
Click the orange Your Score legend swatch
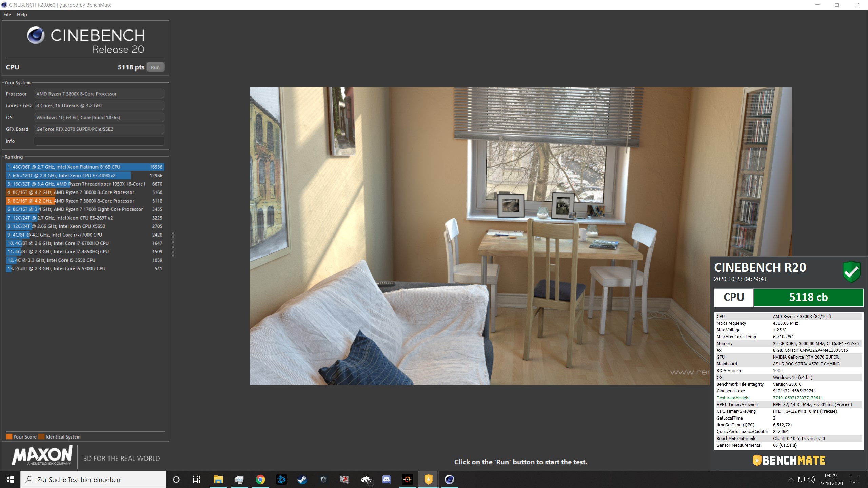pos(9,436)
